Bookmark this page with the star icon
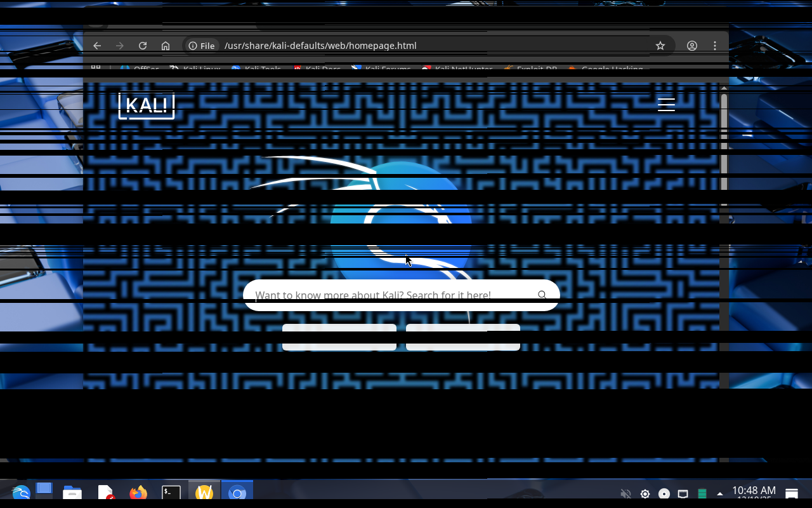812x508 pixels. click(660, 46)
